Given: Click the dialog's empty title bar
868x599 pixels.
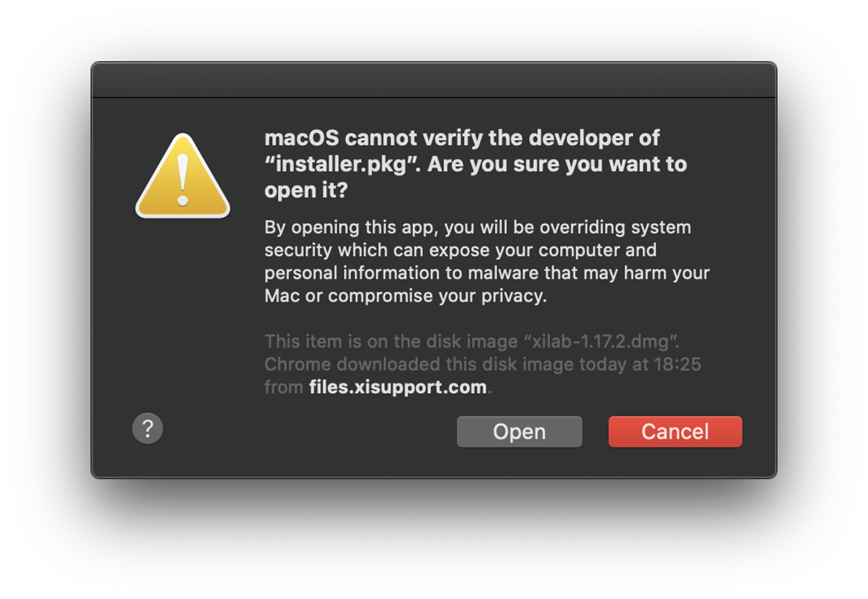Looking at the screenshot, I should click(x=433, y=81).
